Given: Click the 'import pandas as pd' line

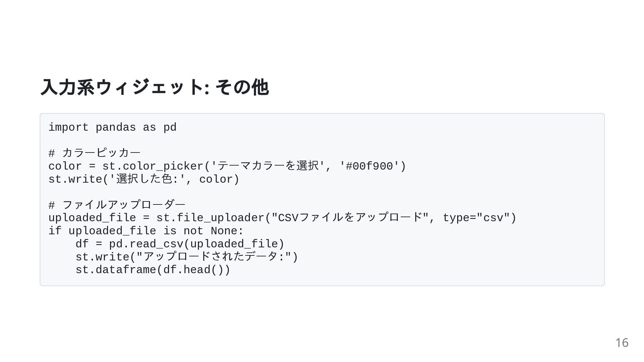Looking at the screenshot, I should pos(112,128).
